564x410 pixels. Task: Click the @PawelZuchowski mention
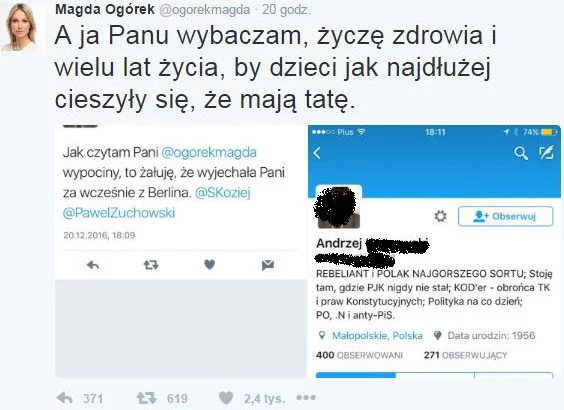coord(119,213)
